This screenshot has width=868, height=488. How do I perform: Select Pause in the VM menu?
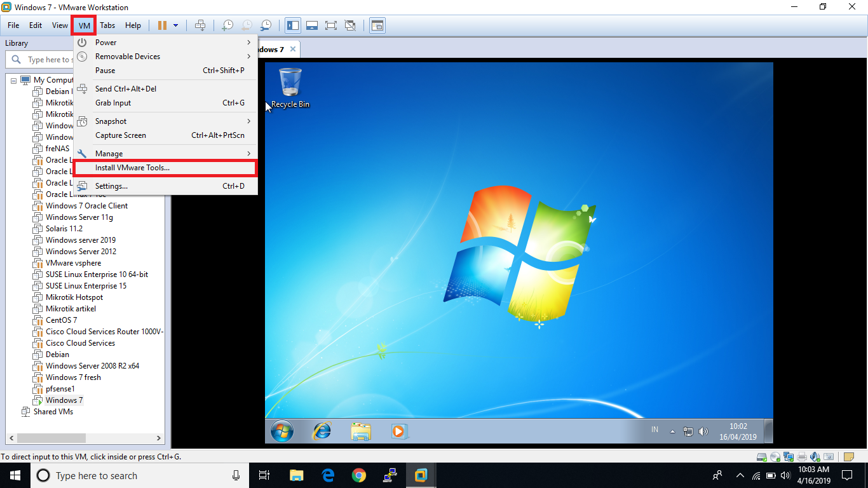[165, 71]
